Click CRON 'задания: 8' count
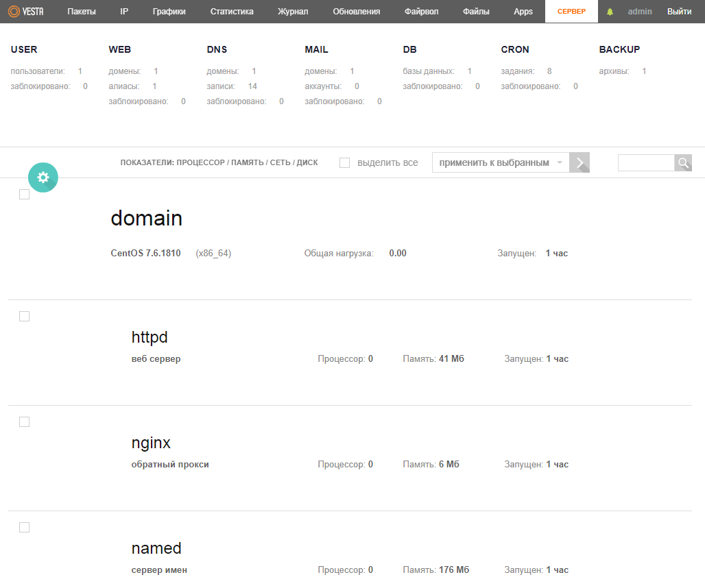705x588 pixels. [x=527, y=71]
